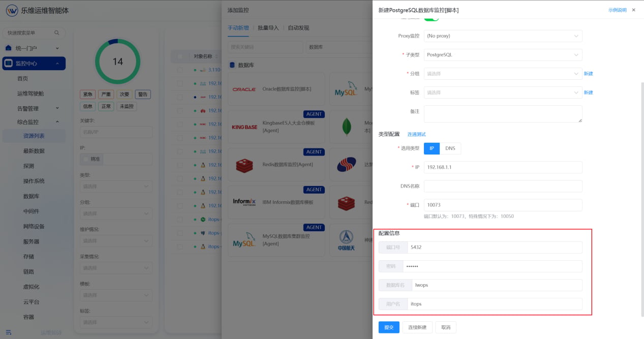Open the 示例说明 link
Image resolution: width=644 pixels, height=339 pixels.
point(618,10)
